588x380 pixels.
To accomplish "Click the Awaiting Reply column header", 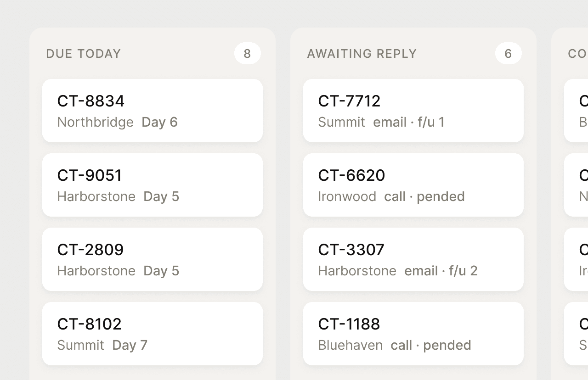I will pos(362,54).
